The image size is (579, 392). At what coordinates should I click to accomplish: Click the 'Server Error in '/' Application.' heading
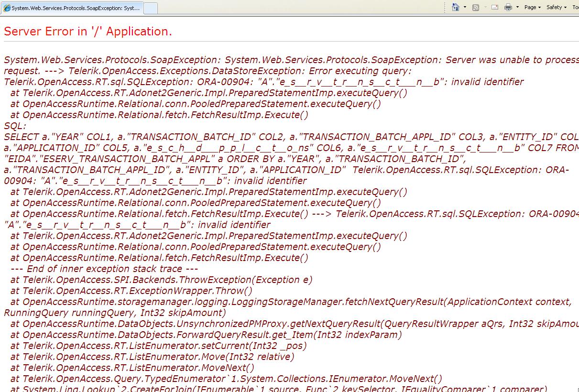point(88,32)
